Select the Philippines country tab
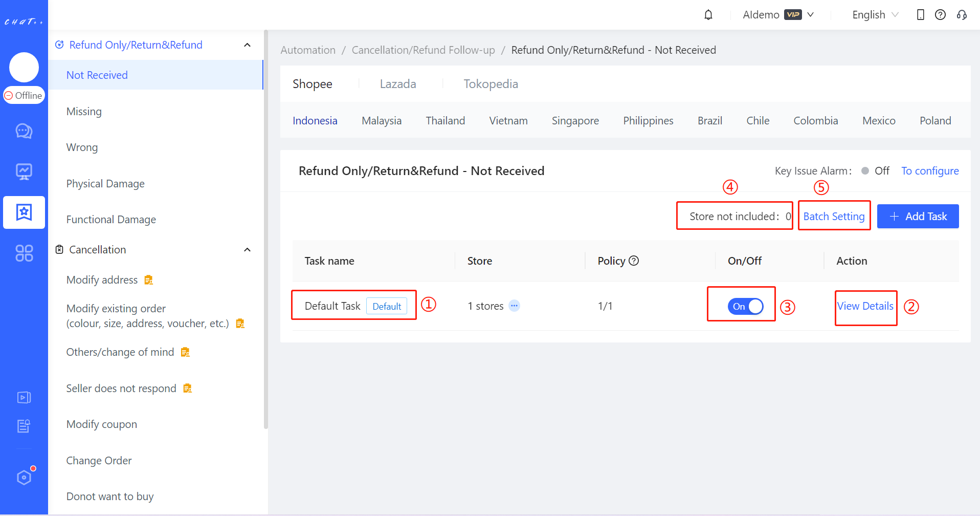The width and height of the screenshot is (980, 516). coord(648,121)
